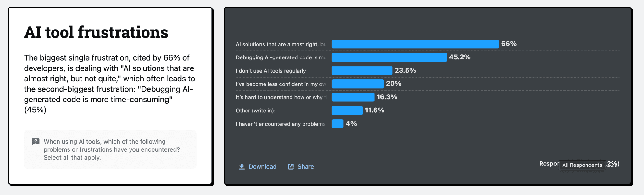Click the Responses percentage text at chart bottom
644x195 pixels.
579,164
